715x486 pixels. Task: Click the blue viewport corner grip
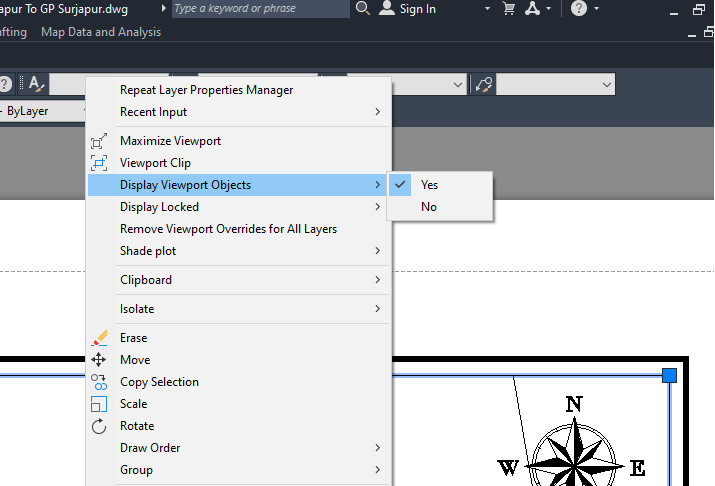click(x=670, y=375)
